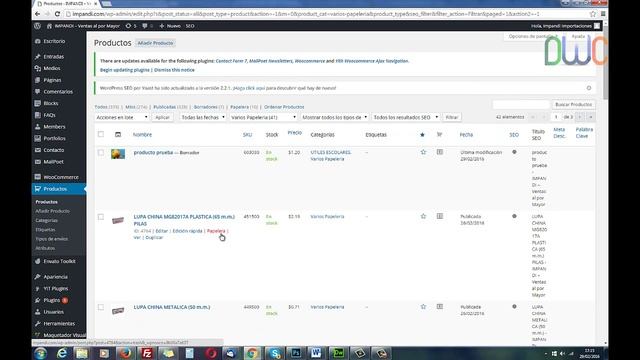Click the Plugins plug icon
This screenshot has height=360, width=640.
(x=38, y=300)
